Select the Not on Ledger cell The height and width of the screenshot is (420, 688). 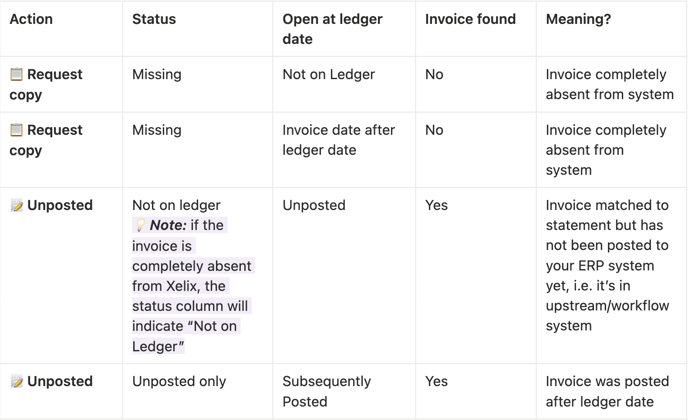[329, 74]
